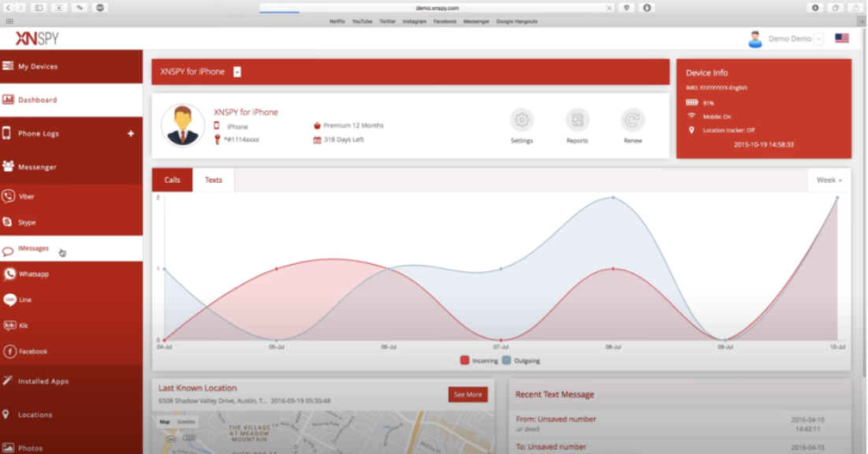Open Facebook logs in sidebar
868x454 pixels.
pos(71,352)
